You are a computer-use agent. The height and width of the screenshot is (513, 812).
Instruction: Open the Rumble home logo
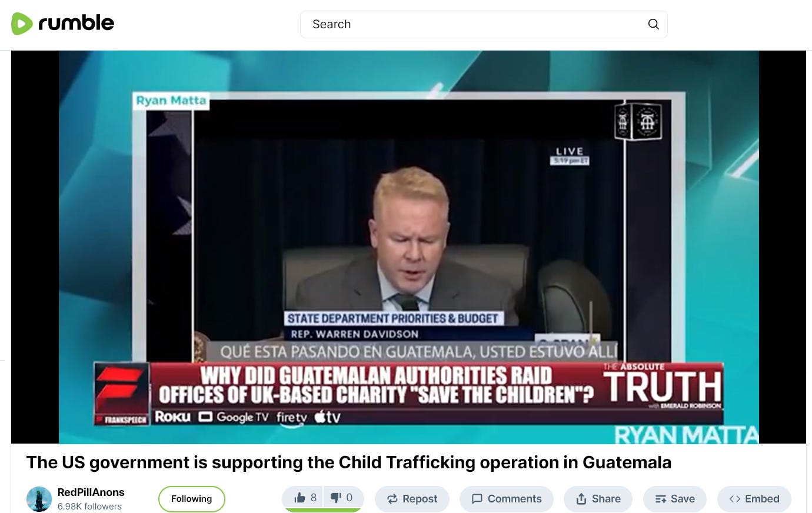coord(62,24)
